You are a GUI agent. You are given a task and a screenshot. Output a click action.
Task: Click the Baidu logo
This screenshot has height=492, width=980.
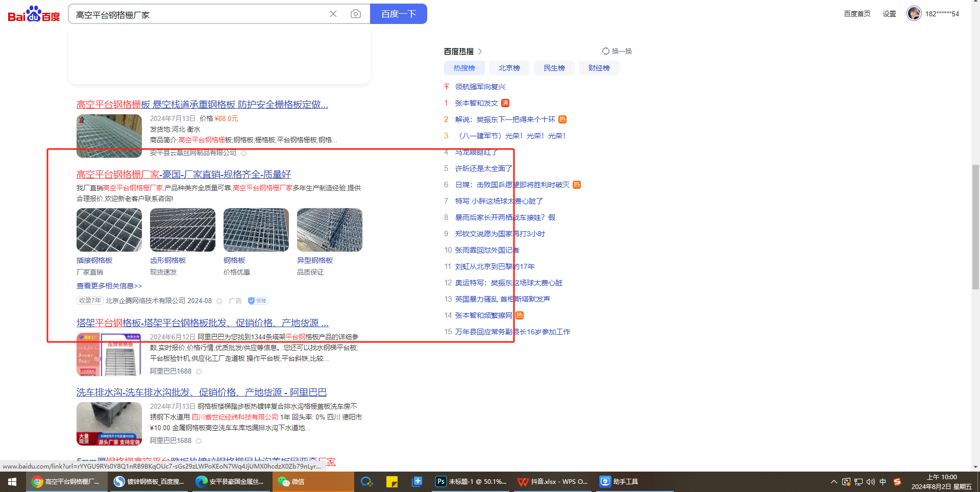click(x=34, y=14)
